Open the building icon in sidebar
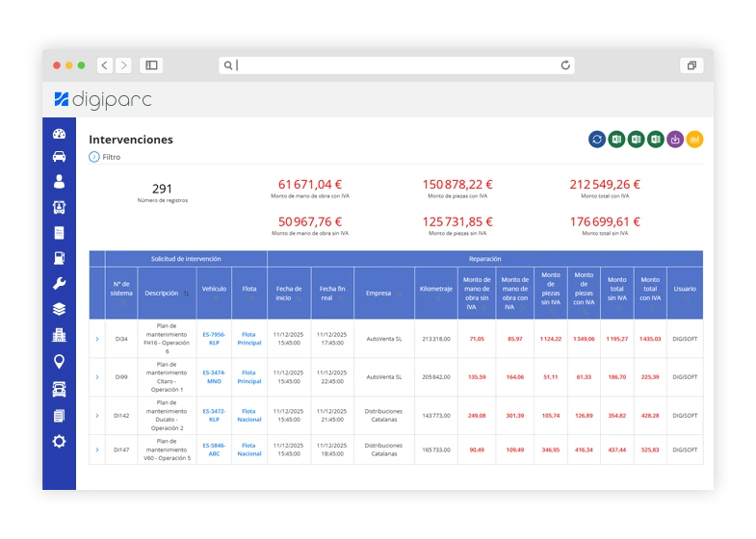The width and height of the screenshot is (756, 539). coord(59,335)
